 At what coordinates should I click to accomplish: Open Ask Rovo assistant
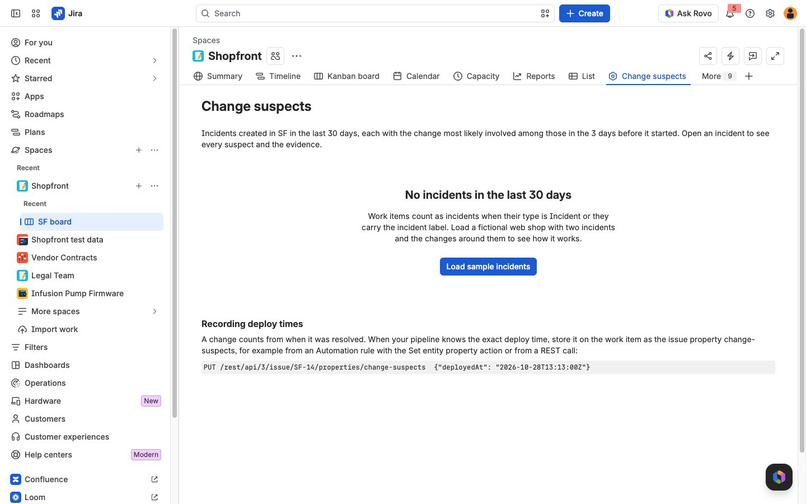click(x=688, y=13)
